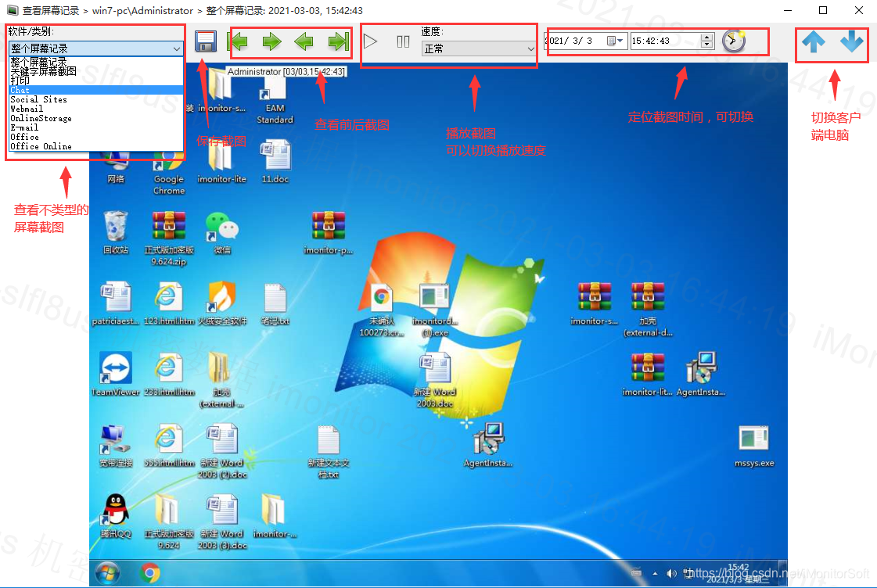Click the 宽带连接 connection shortcut
The width and height of the screenshot is (877, 588).
pyautogui.click(x=116, y=446)
